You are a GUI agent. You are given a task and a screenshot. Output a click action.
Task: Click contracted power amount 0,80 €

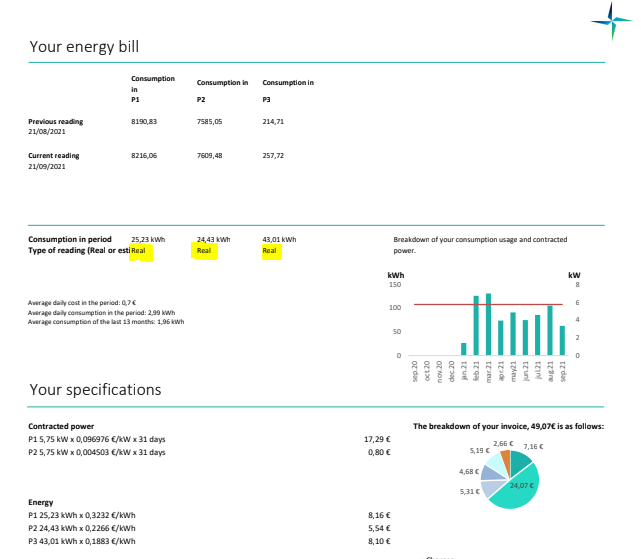379,452
